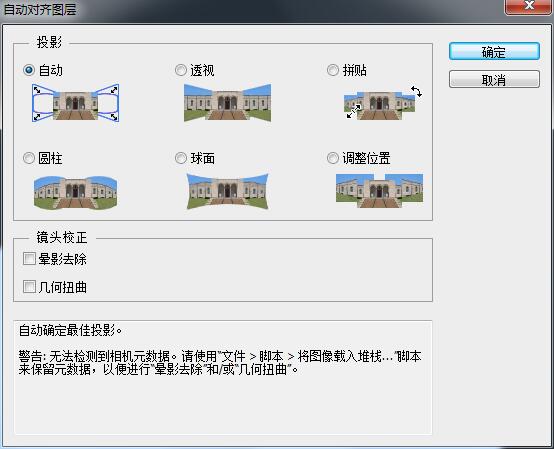The width and height of the screenshot is (554, 449).
Task: Select the 调整位置 projection radio button
Action: coord(332,158)
